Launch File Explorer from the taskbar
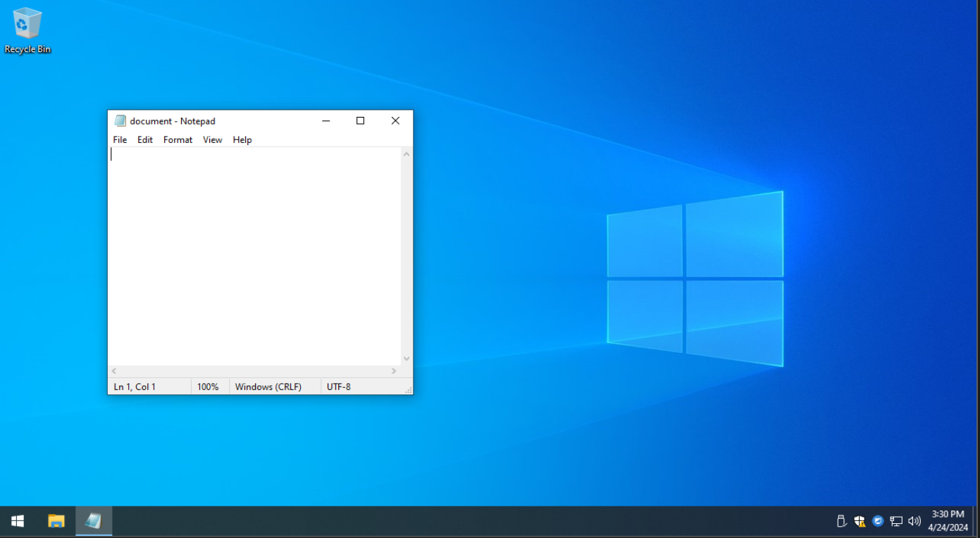 pyautogui.click(x=56, y=521)
